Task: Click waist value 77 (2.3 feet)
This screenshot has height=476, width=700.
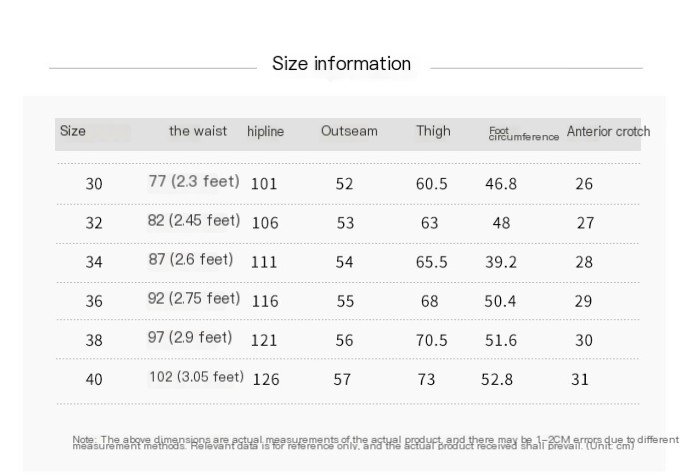Action: 194,181
